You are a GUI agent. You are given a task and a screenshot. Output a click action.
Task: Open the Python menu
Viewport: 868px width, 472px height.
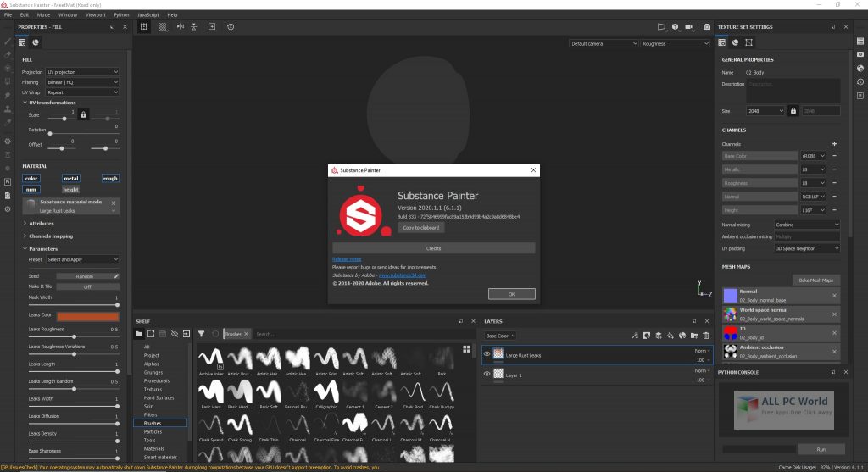coord(121,15)
